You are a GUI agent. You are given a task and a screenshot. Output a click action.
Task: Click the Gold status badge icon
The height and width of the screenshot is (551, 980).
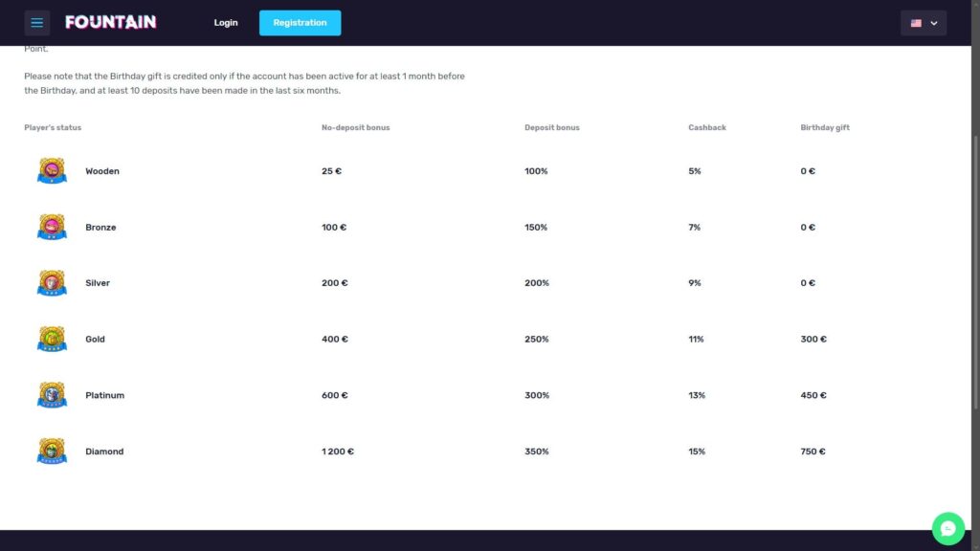52,340
